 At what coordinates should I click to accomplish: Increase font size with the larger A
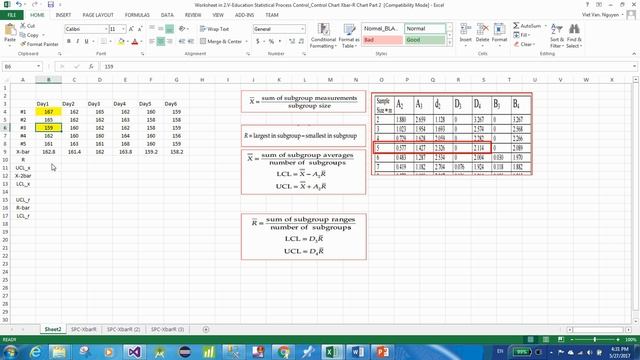coord(131,29)
